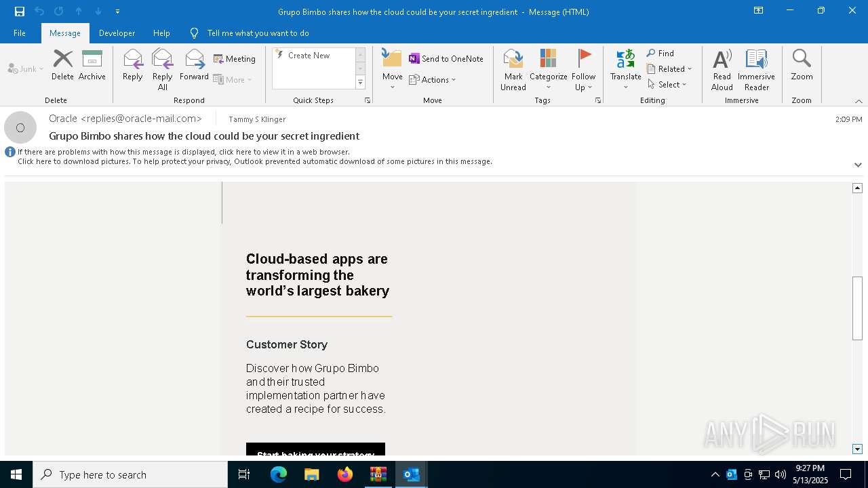
Task: Reply with a Meeting
Action: (235, 59)
